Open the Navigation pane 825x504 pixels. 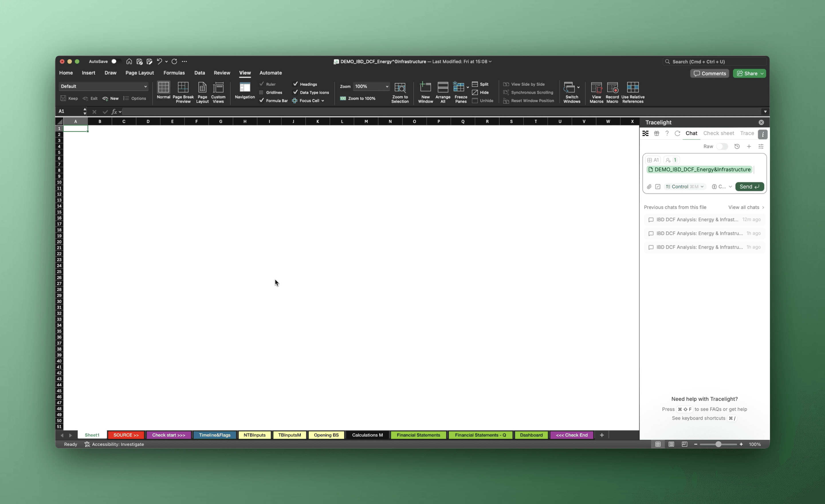tap(245, 88)
